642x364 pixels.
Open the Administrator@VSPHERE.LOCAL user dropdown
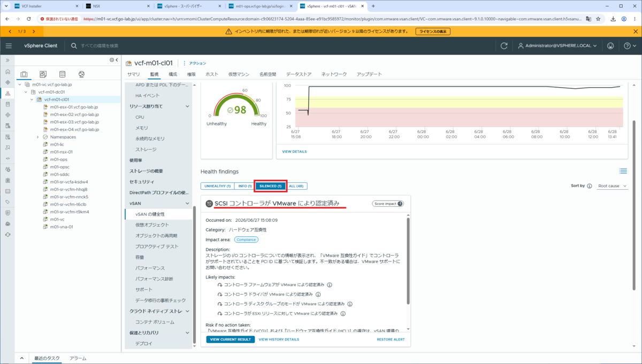557,46
